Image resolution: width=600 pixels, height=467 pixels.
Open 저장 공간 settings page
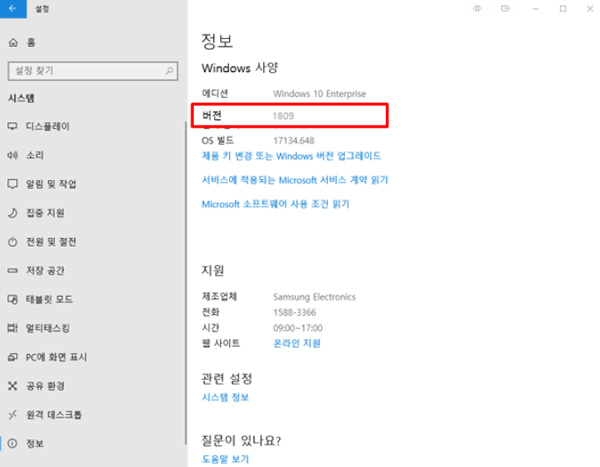pyautogui.click(x=45, y=271)
